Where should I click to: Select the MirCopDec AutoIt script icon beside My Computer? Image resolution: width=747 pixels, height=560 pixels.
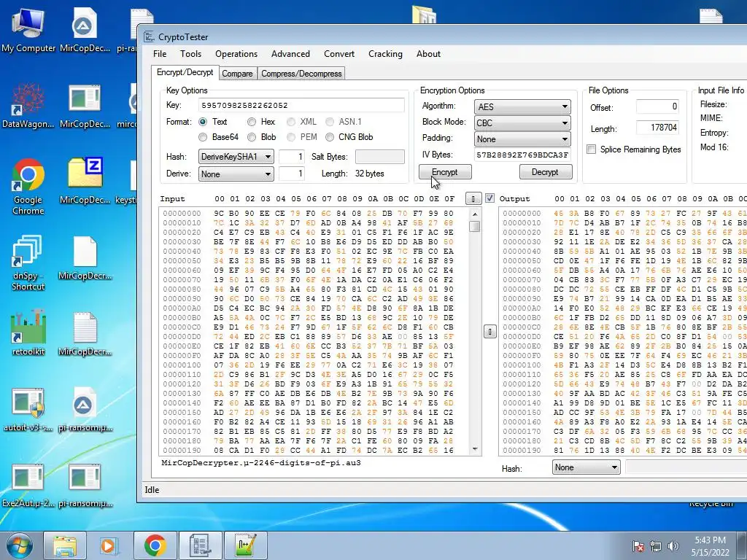85,29
